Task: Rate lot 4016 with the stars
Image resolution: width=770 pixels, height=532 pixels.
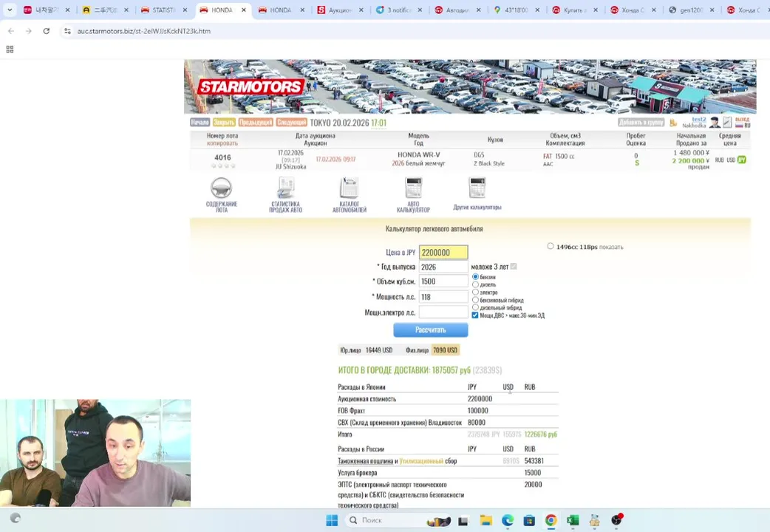Action: click(223, 166)
